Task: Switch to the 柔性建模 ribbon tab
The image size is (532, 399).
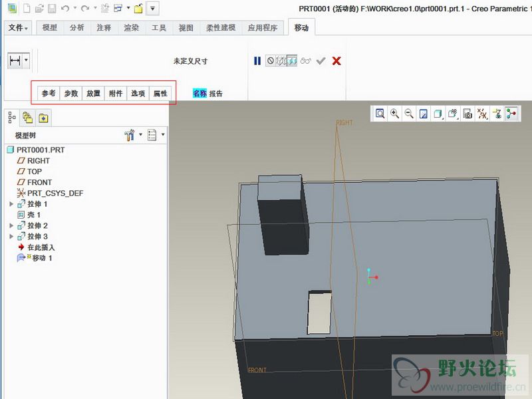Action: point(221,28)
